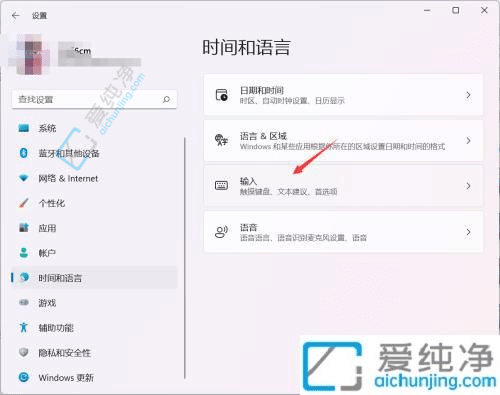Screen dimensions: 500x395
Task: Open the 语音 settings card
Action: point(343,232)
